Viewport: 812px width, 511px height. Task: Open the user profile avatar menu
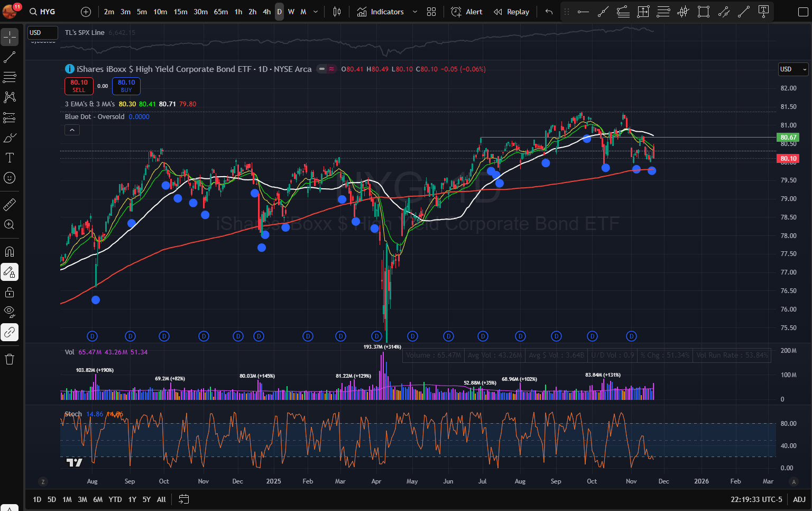point(11,11)
